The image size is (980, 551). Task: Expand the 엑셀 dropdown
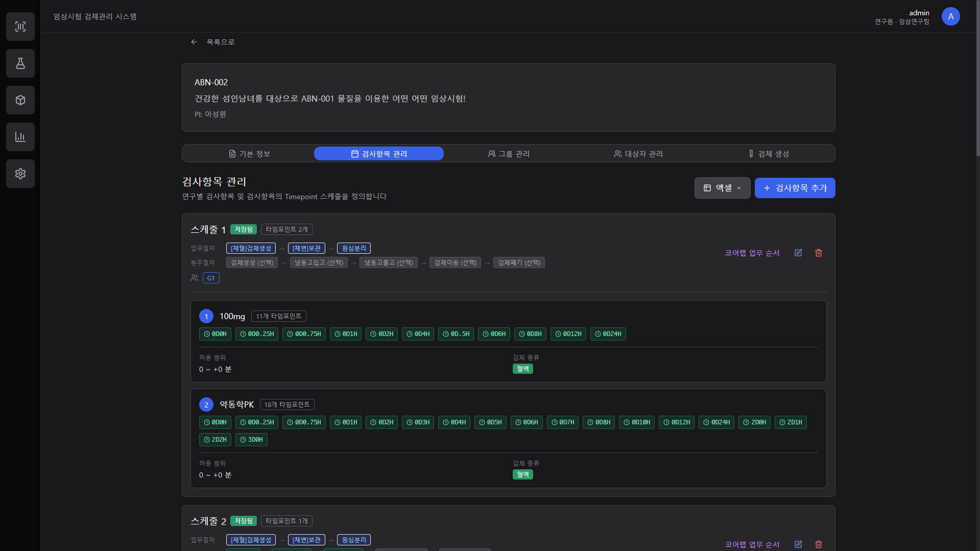tap(722, 188)
